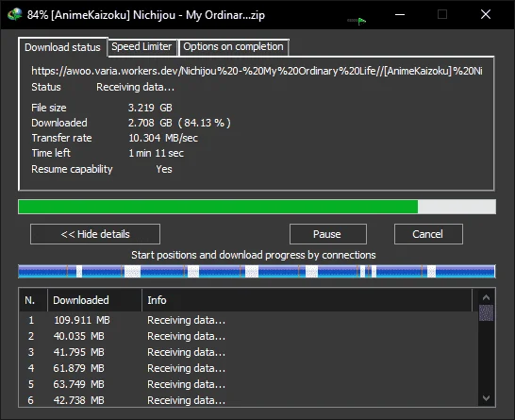The image size is (515, 420).
Task: Click the Info column header
Action: tap(307, 300)
